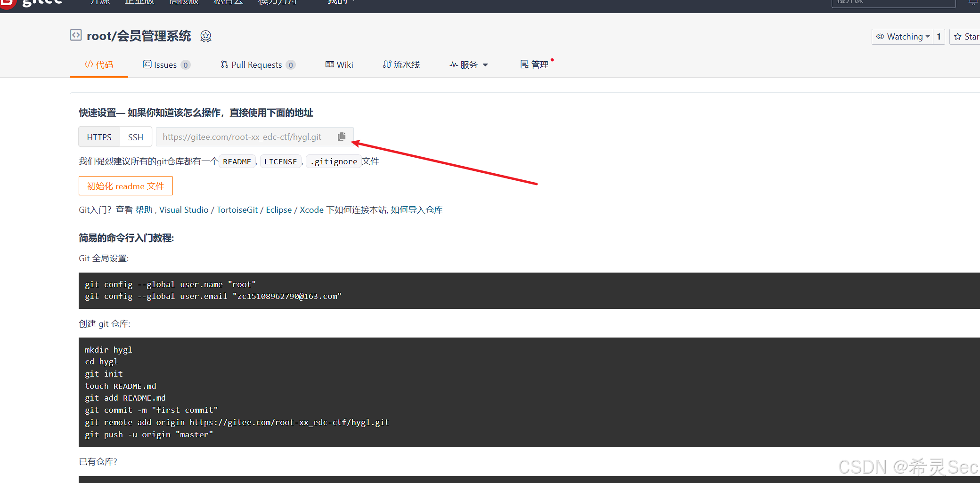This screenshot has width=980, height=483.
Task: Click 初始化 readme 文件 button
Action: click(126, 186)
